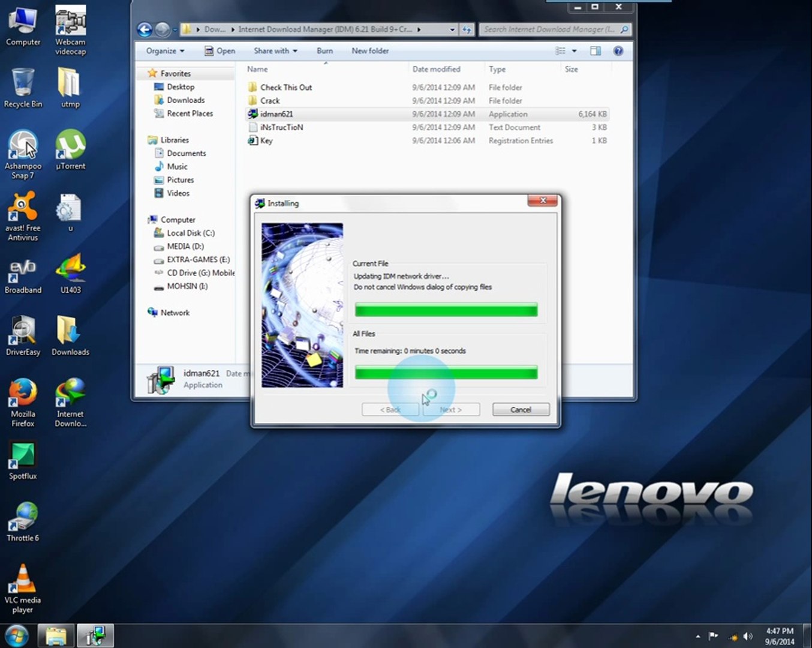Open Windows Explorer from the taskbar
This screenshot has height=648, width=812.
[56, 635]
